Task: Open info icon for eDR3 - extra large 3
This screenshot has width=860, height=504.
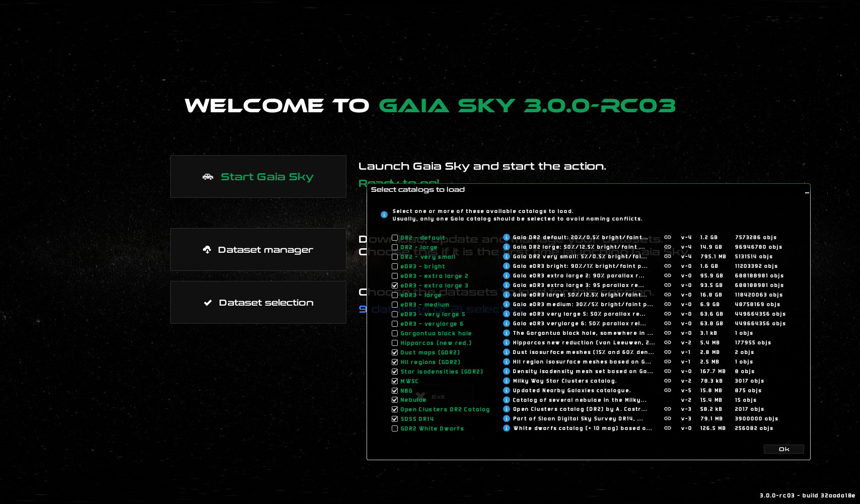Action: (507, 285)
